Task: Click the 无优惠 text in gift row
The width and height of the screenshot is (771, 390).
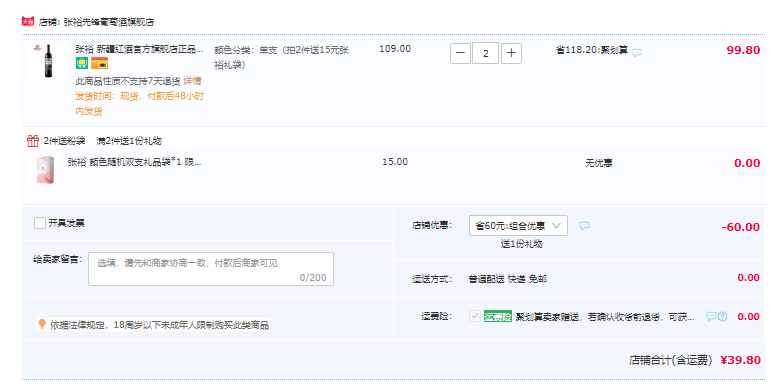Action: point(598,163)
